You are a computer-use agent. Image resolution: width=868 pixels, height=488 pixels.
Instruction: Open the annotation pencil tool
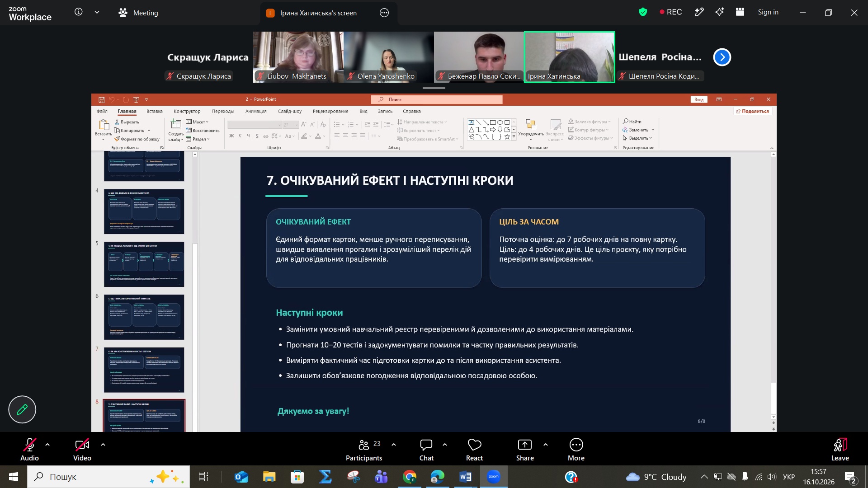pos(22,409)
